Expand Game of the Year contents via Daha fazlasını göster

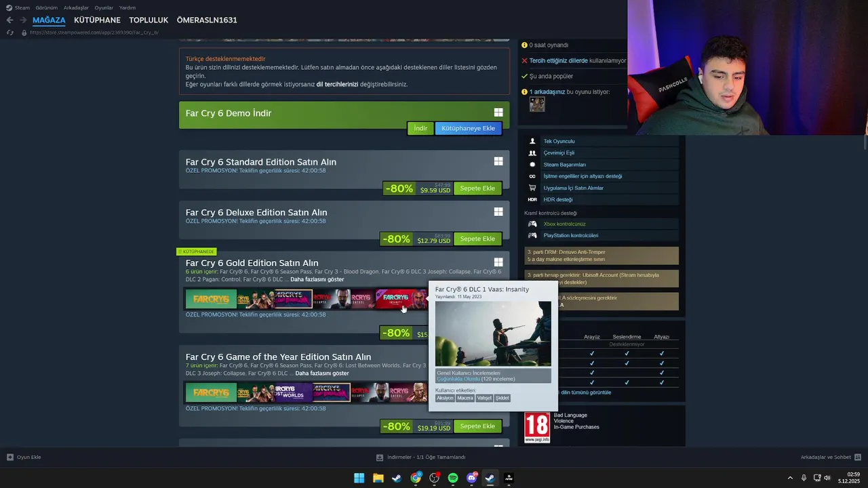click(x=322, y=373)
